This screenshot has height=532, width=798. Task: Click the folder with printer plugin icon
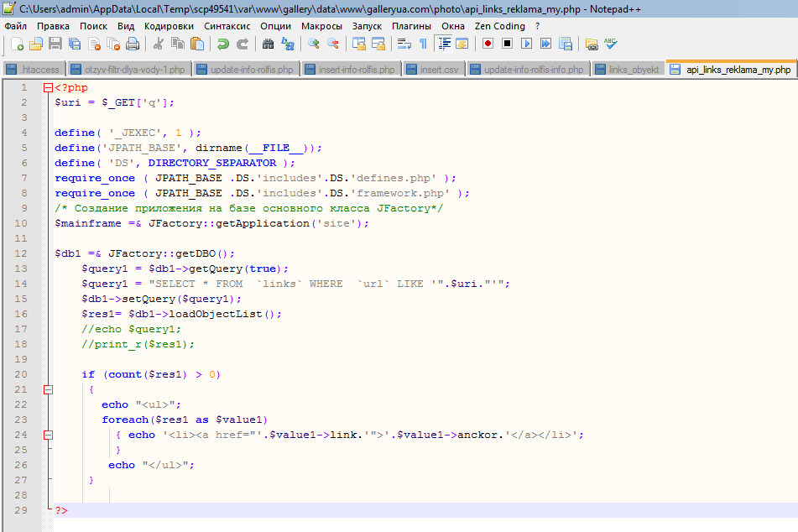click(x=592, y=44)
